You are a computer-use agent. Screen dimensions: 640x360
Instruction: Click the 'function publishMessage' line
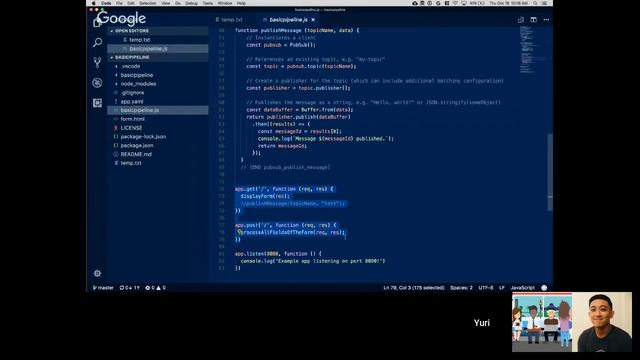tap(297, 30)
